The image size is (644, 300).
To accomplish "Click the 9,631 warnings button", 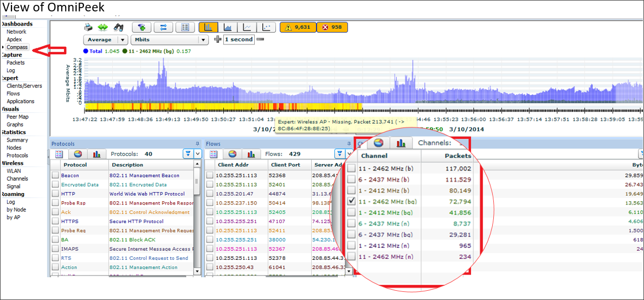I will 298,28.
